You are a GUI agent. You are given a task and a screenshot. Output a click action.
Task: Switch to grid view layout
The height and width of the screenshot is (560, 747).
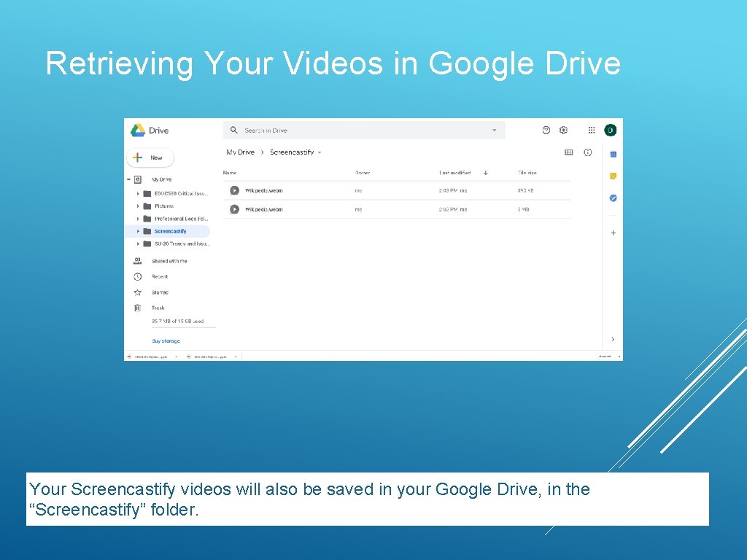(x=568, y=152)
